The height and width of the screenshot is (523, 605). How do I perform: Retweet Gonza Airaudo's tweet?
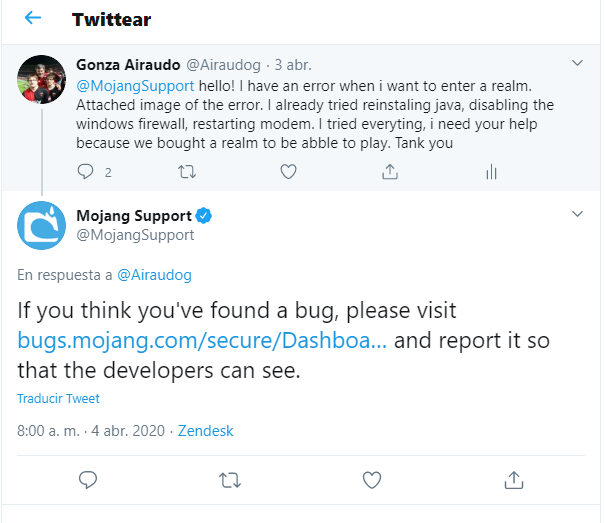pyautogui.click(x=187, y=172)
